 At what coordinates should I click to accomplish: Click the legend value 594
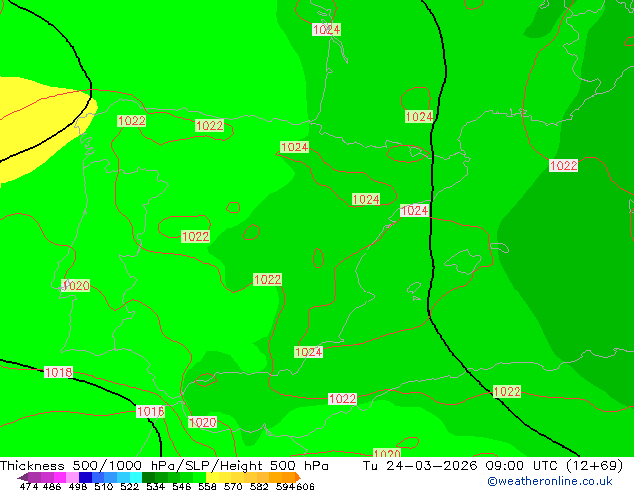click(x=285, y=486)
